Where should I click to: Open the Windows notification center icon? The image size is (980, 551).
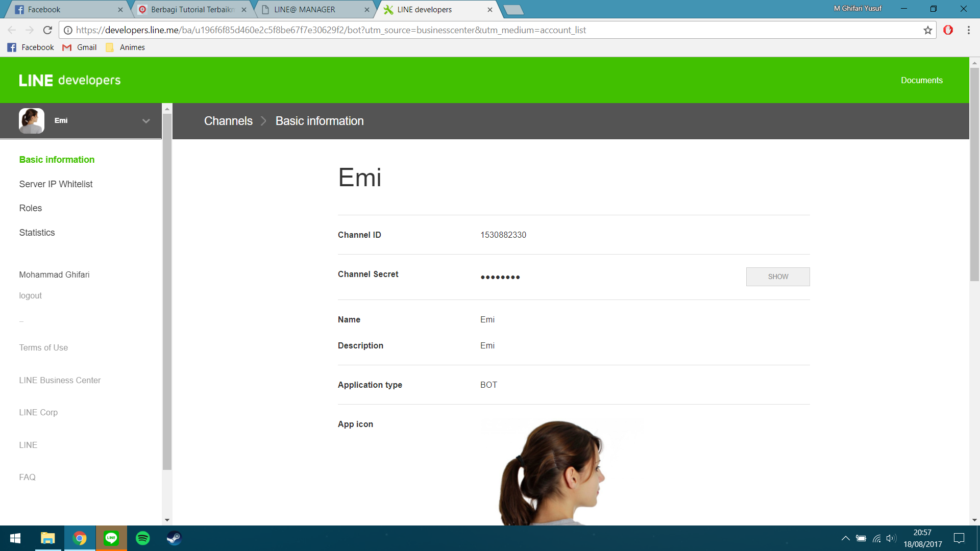pos(959,538)
